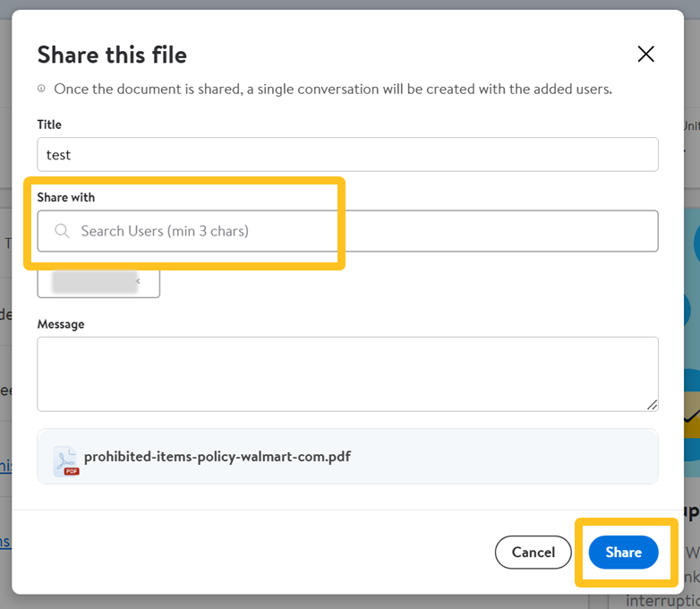Grab the Message box resize handle

(x=652, y=404)
